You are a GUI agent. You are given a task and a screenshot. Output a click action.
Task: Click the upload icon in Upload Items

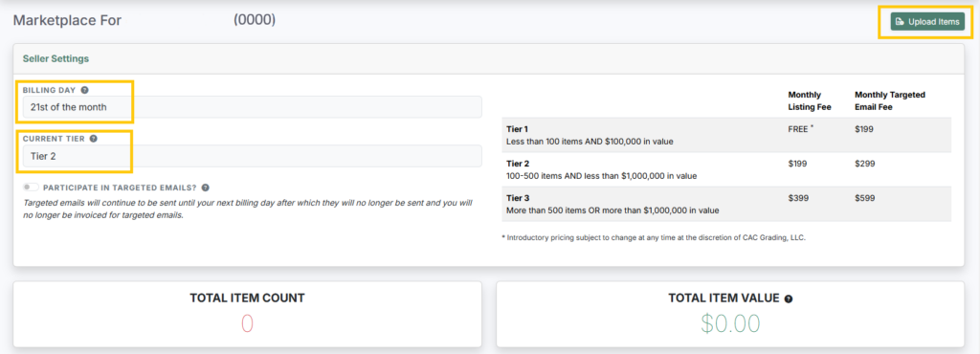click(x=900, y=22)
